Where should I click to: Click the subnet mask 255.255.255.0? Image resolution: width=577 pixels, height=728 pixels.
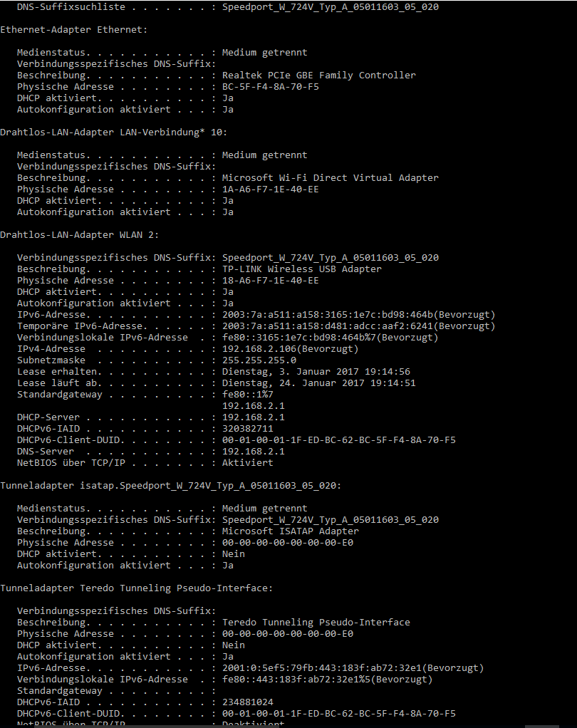tap(259, 360)
